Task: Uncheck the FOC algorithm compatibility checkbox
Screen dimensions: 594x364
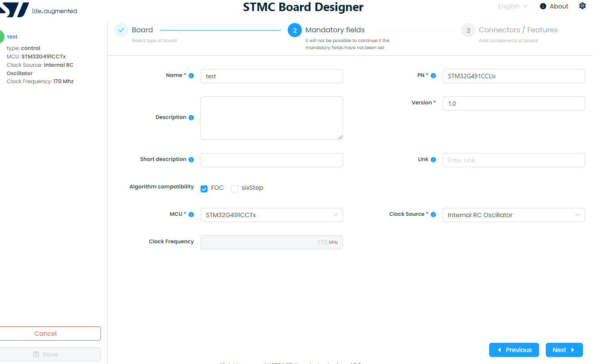Action: 204,188
